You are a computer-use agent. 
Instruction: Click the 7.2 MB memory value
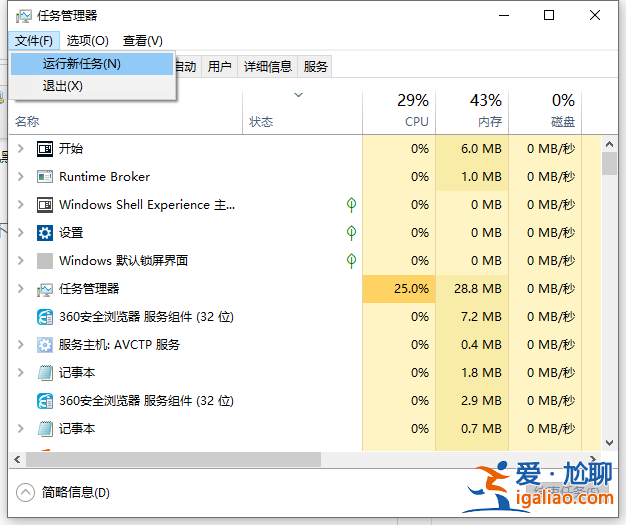pos(481,317)
